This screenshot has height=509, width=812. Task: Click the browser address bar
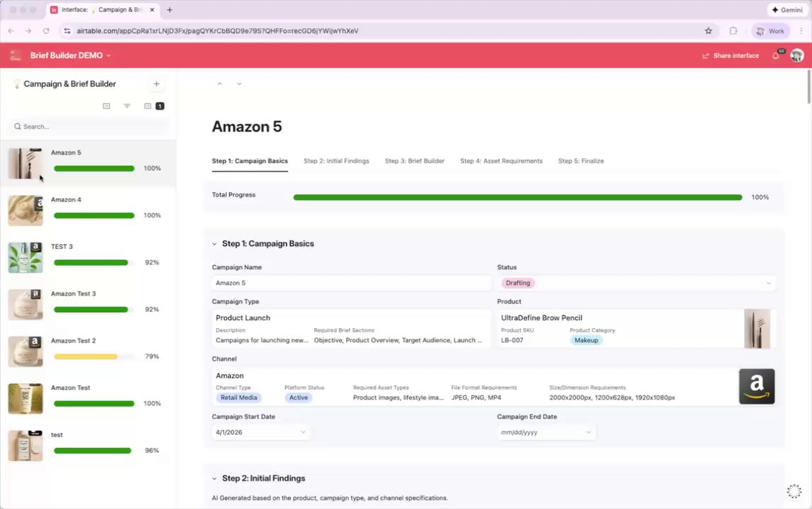383,31
